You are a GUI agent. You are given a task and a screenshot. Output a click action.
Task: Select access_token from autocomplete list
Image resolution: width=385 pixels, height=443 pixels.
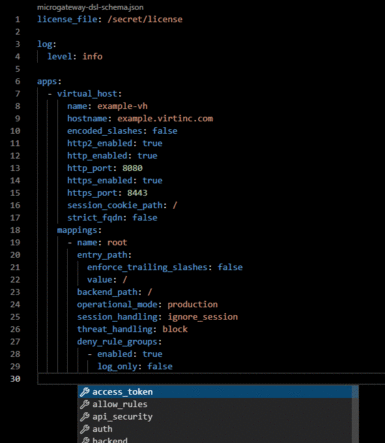pyautogui.click(x=218, y=392)
